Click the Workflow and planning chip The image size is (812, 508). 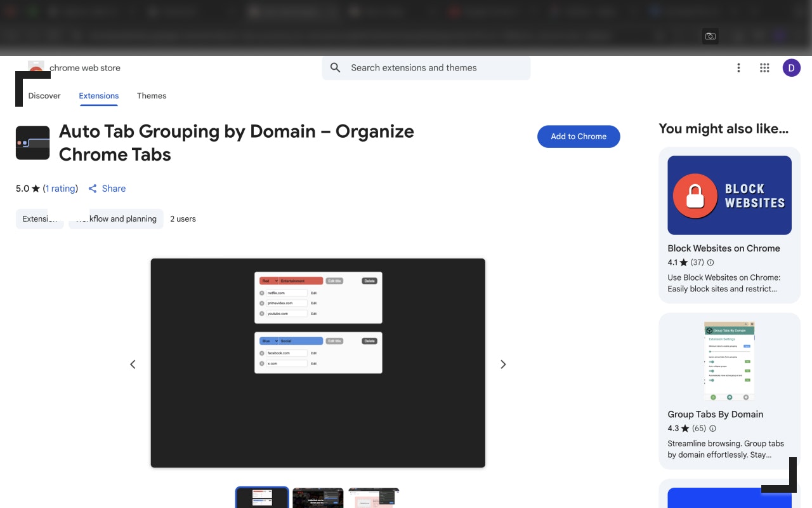116,219
